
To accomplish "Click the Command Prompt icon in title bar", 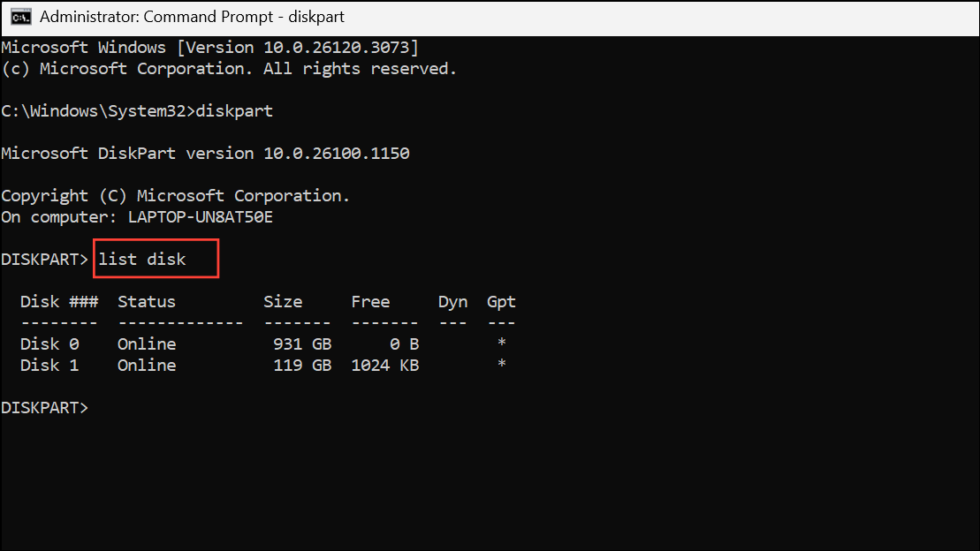I will pos(20,17).
